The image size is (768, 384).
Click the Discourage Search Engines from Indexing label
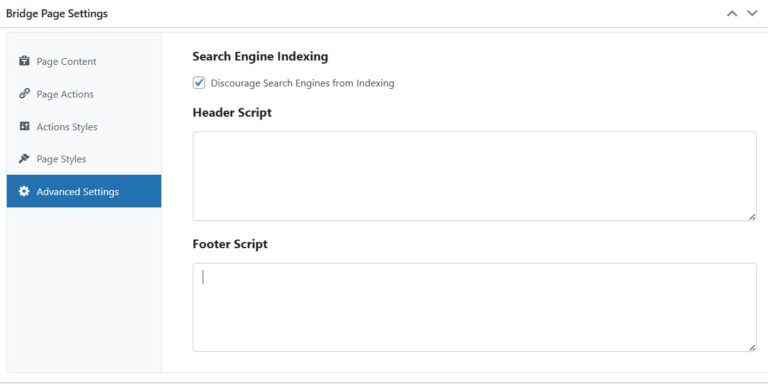[302, 83]
